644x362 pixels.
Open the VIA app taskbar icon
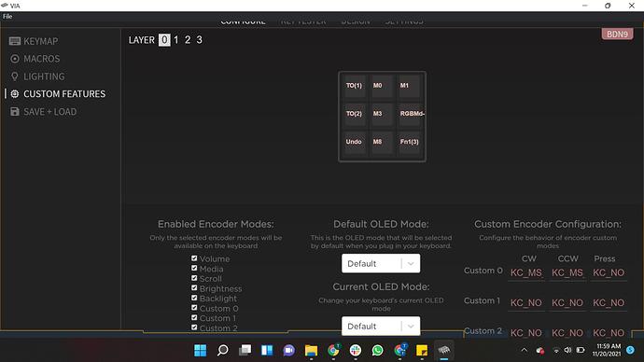point(444,350)
